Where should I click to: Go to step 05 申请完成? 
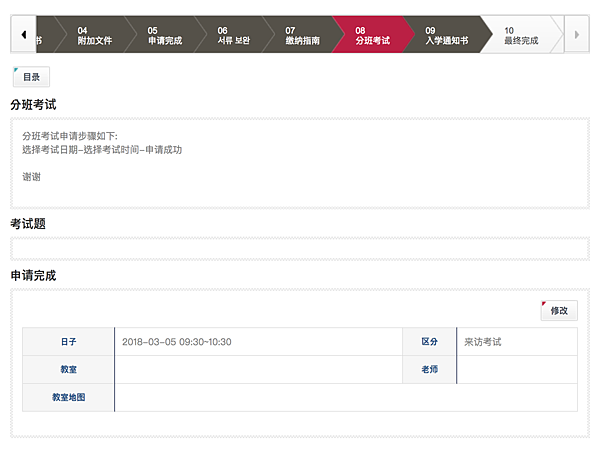click(165, 35)
